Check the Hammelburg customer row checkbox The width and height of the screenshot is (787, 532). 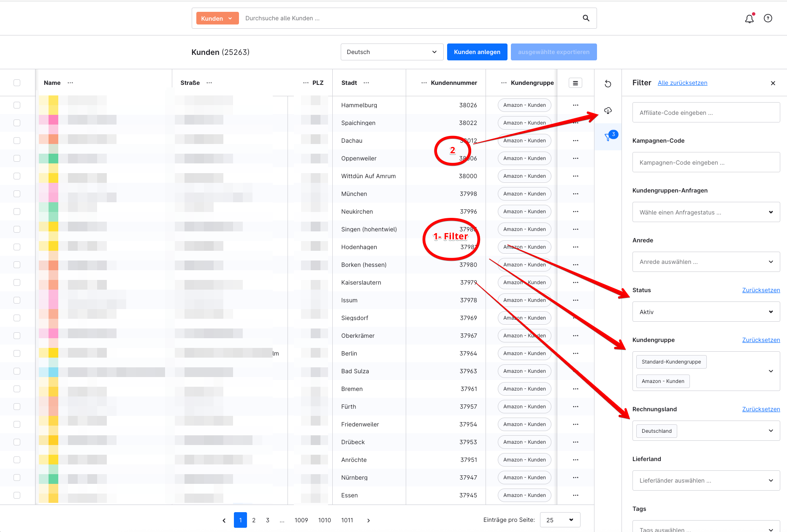tap(17, 105)
